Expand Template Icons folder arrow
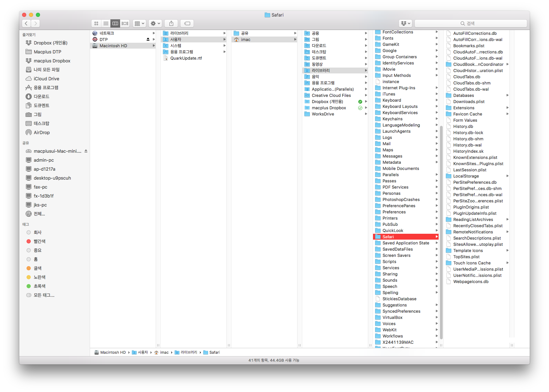The width and height of the screenshot is (549, 392). (x=507, y=250)
